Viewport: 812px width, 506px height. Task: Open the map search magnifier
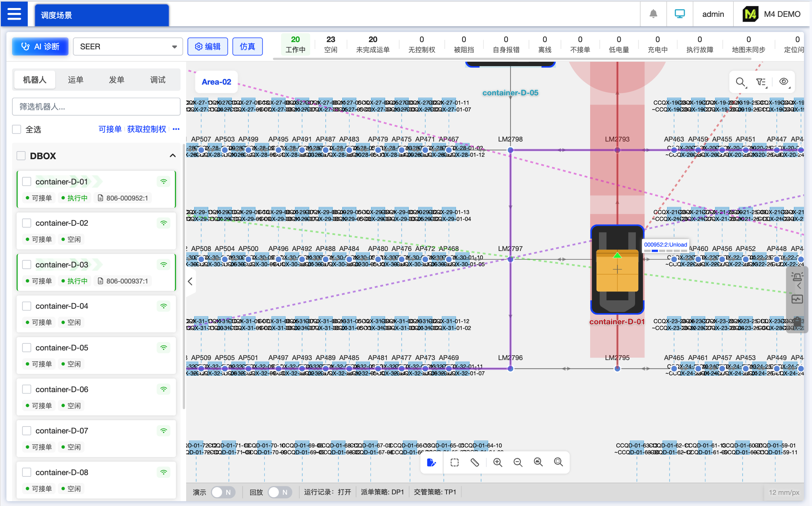[741, 82]
